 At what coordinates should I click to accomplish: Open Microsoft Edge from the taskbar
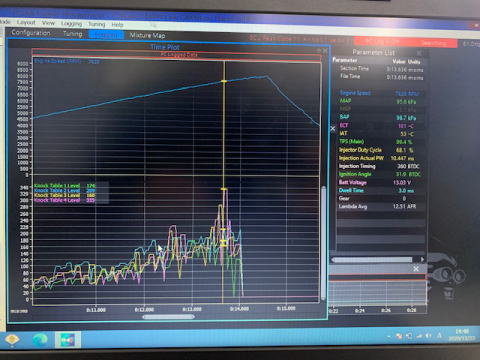40,340
